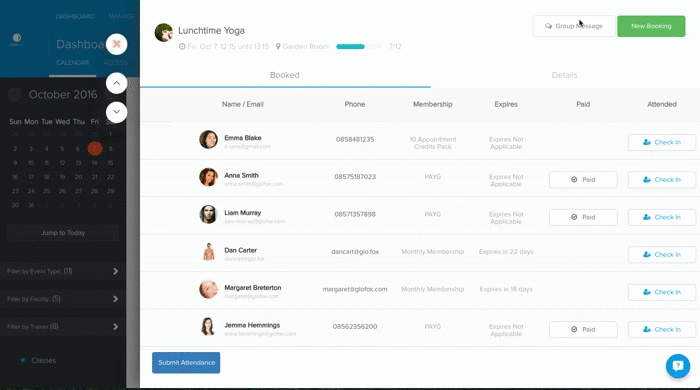Screen dimensions: 700x390
Task: Click phone number 08575187023
Action: 355,177
